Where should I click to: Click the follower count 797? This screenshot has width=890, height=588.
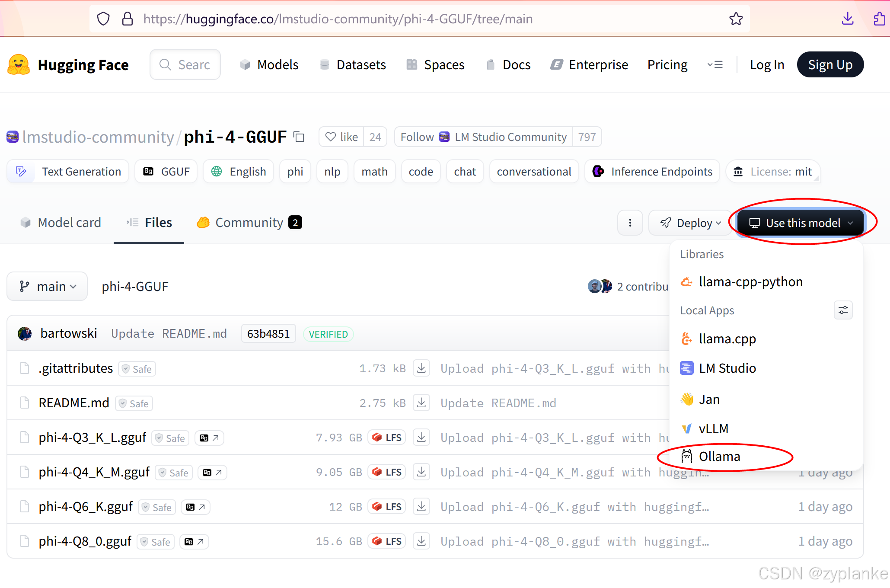pos(587,137)
